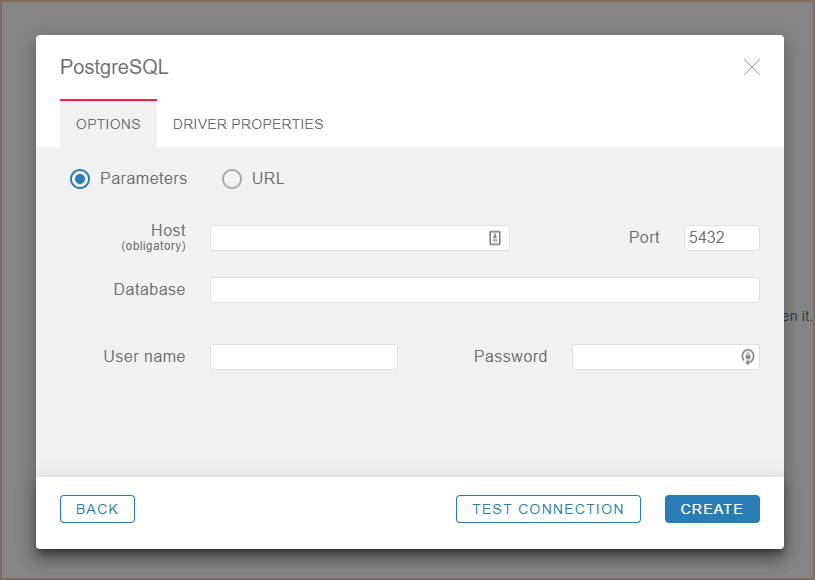815x580 pixels.
Task: Click the Create button
Action: pyautogui.click(x=712, y=509)
